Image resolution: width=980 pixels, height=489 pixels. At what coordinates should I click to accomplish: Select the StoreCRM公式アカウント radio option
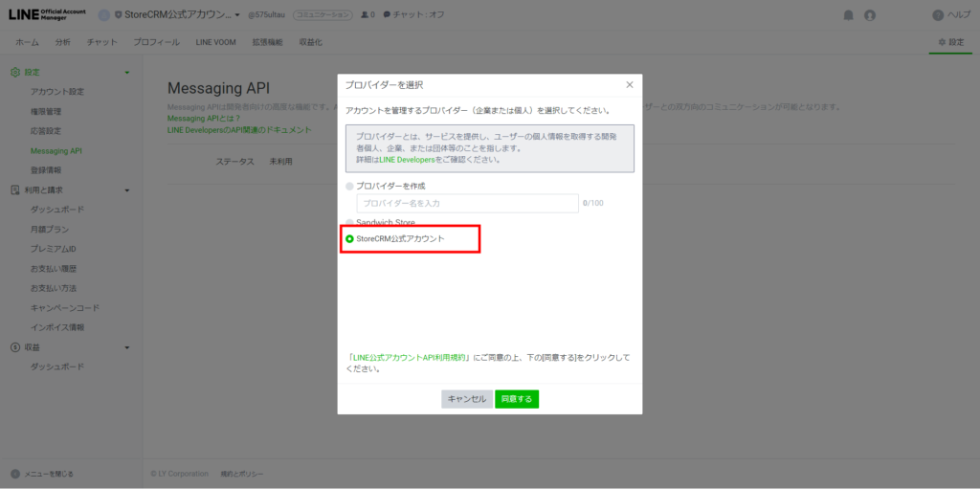pos(349,239)
